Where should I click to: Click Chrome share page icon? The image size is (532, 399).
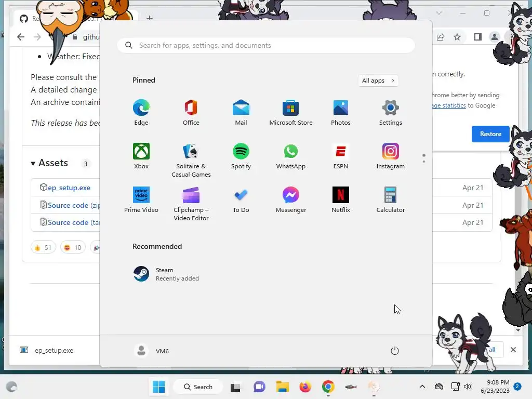(x=441, y=37)
